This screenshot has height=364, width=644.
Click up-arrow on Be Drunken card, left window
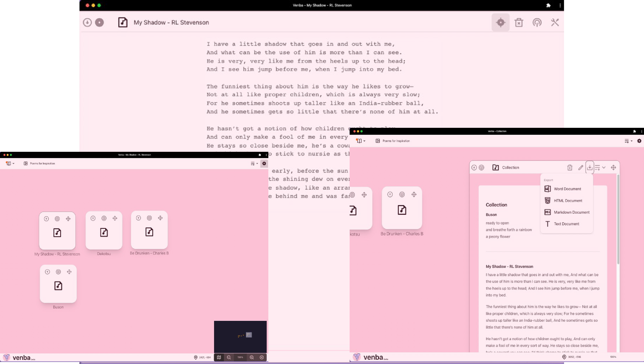click(x=138, y=218)
